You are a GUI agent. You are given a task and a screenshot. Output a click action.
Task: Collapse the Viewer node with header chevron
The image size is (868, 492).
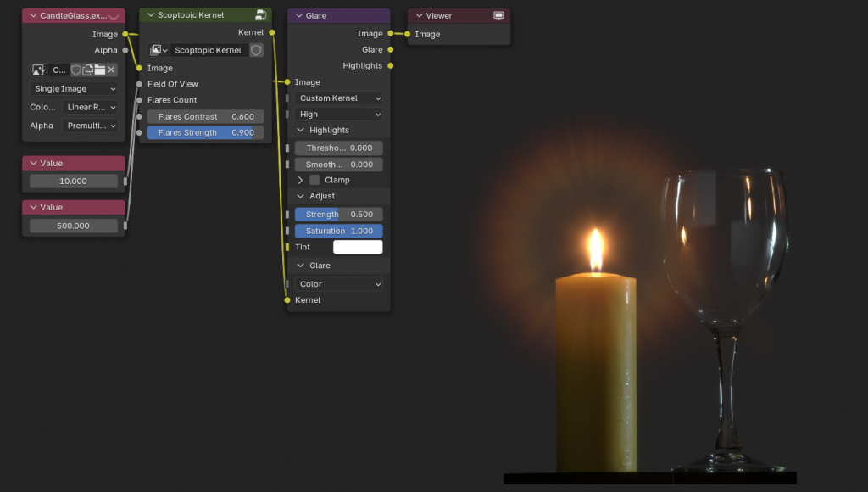pos(420,15)
